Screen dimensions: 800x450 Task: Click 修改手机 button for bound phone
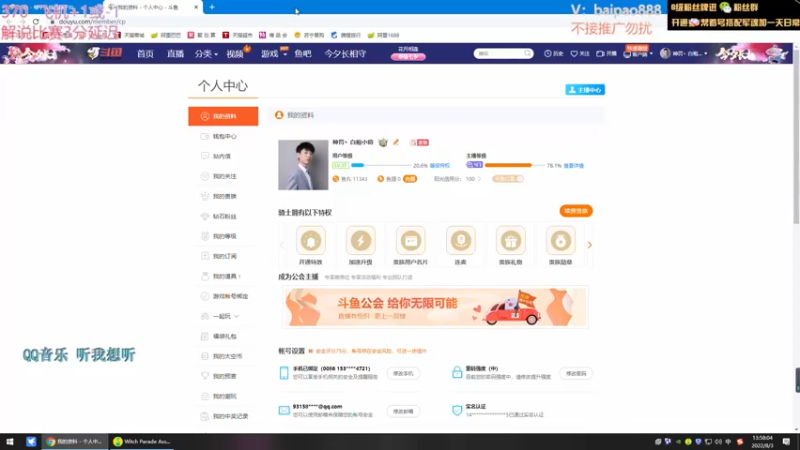(x=403, y=373)
